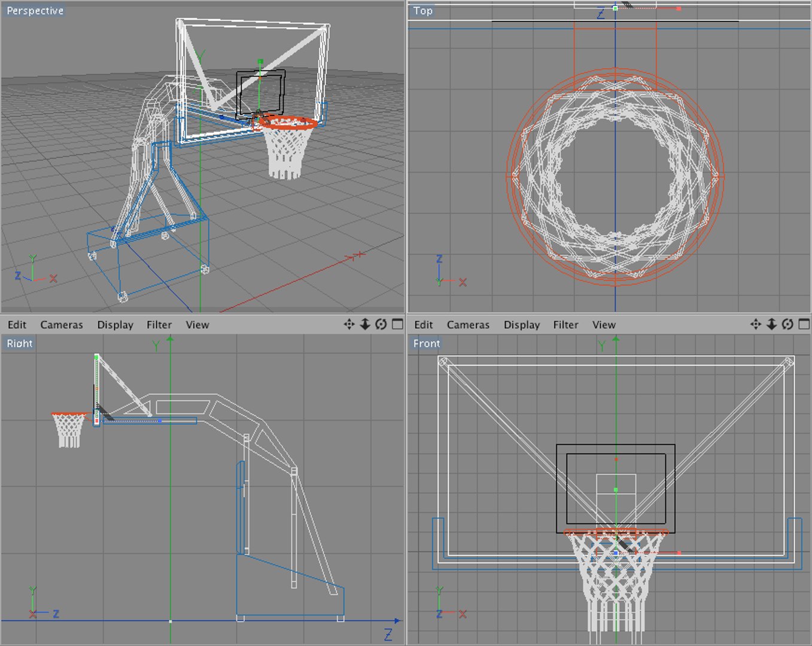Open the Display menu of the Right viewport
812x646 pixels.
pos(115,325)
